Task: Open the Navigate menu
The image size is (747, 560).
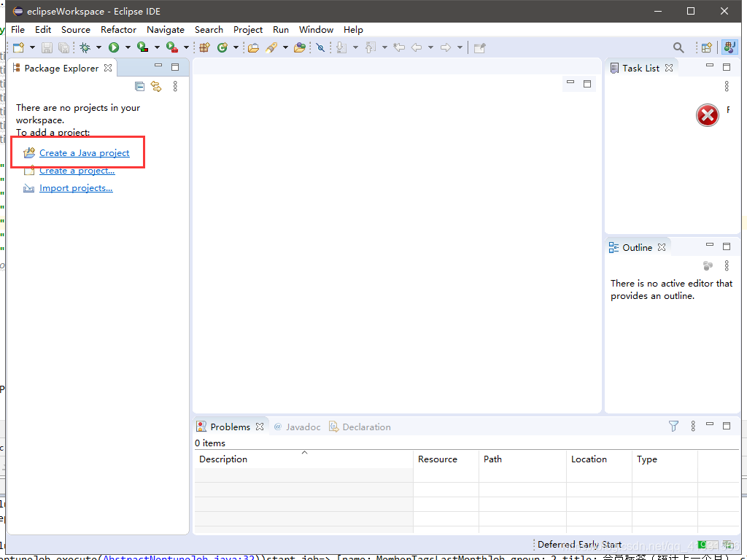Action: tap(166, 29)
